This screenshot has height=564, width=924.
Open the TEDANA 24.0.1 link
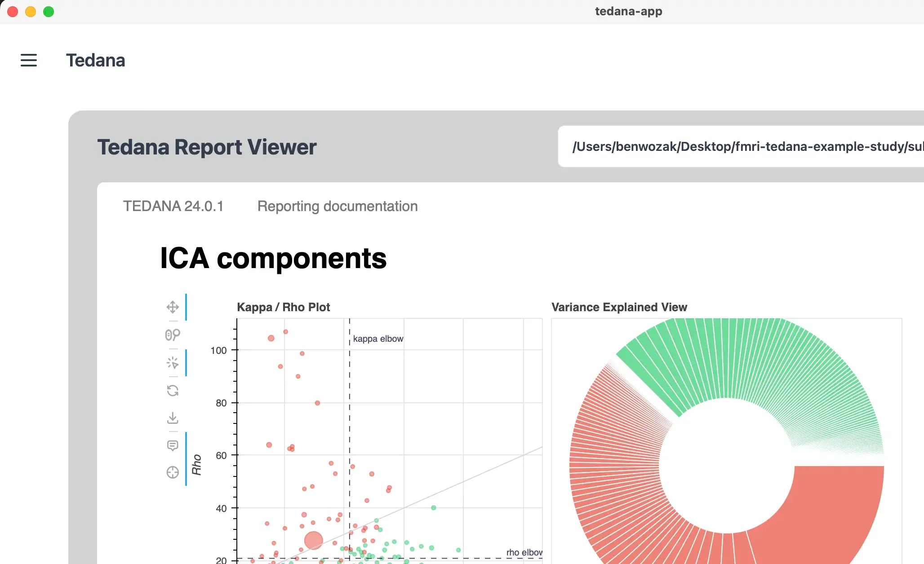click(173, 206)
